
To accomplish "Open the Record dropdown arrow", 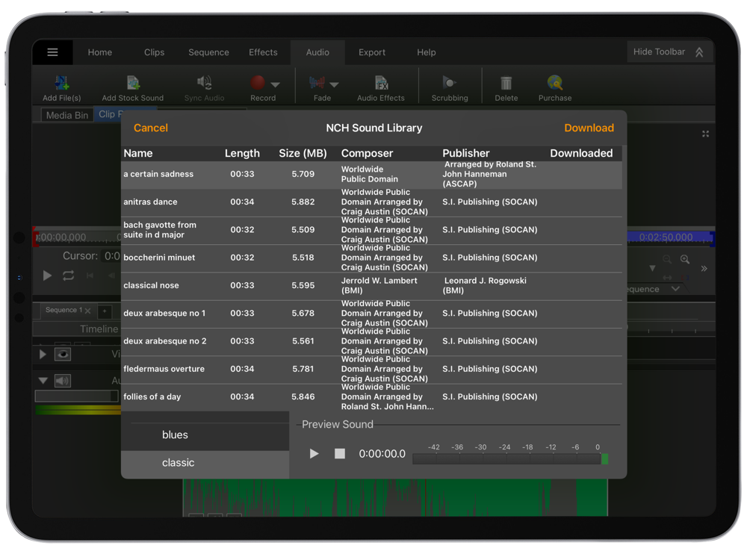I will 276,85.
